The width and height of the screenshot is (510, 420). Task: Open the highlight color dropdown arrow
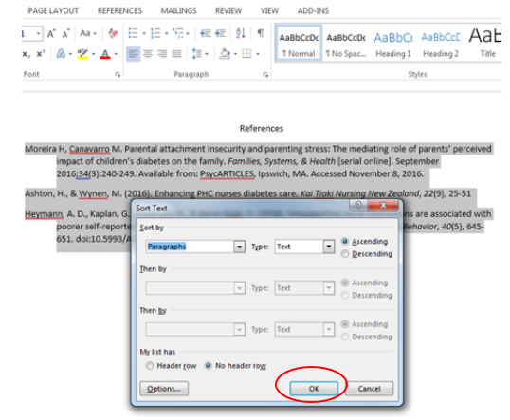pos(93,54)
